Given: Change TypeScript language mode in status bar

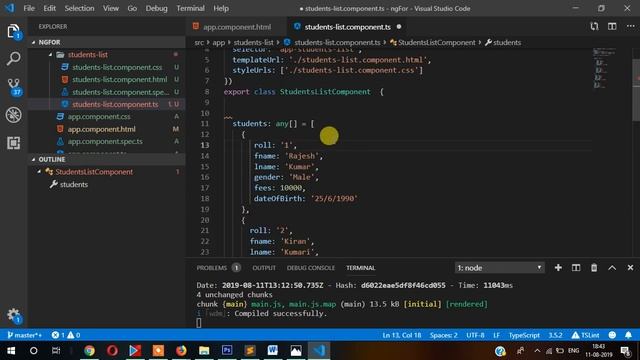Looking at the screenshot, I should pos(524,335).
